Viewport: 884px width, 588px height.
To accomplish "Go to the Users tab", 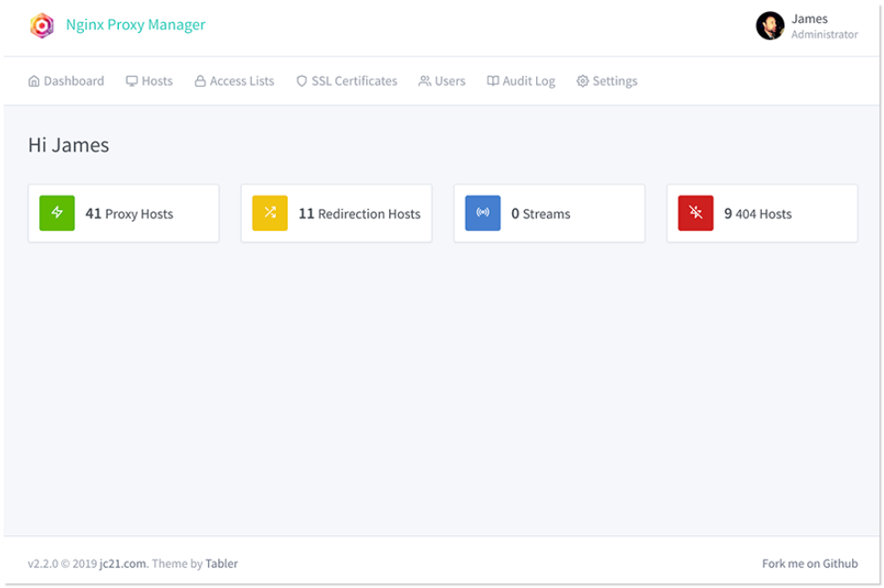I will [442, 81].
